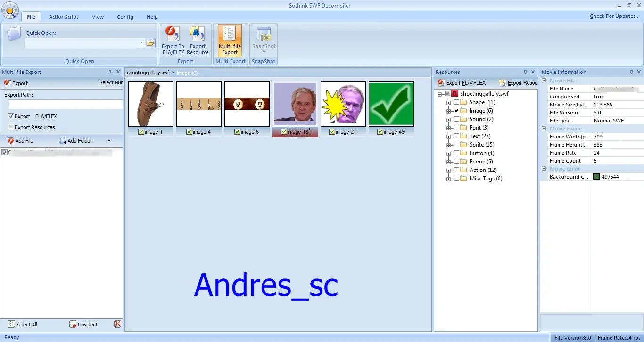644x342 pixels.
Task: Collapse the Movie File section
Action: (544, 81)
